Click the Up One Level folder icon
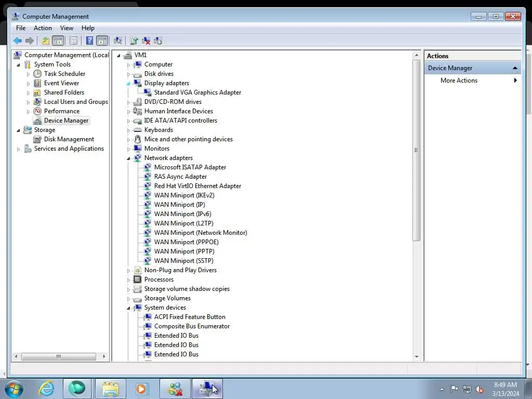The width and height of the screenshot is (532, 399). click(x=46, y=41)
